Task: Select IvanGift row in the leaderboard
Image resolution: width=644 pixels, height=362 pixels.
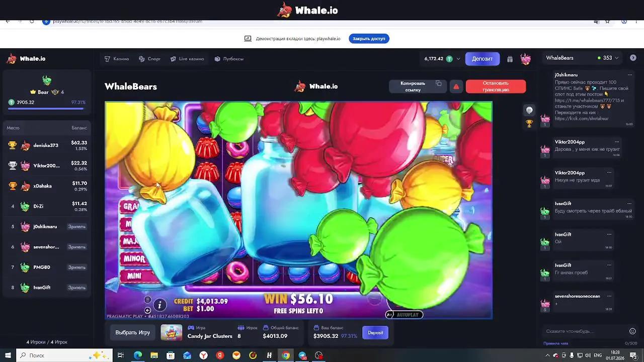Action: 47,288
